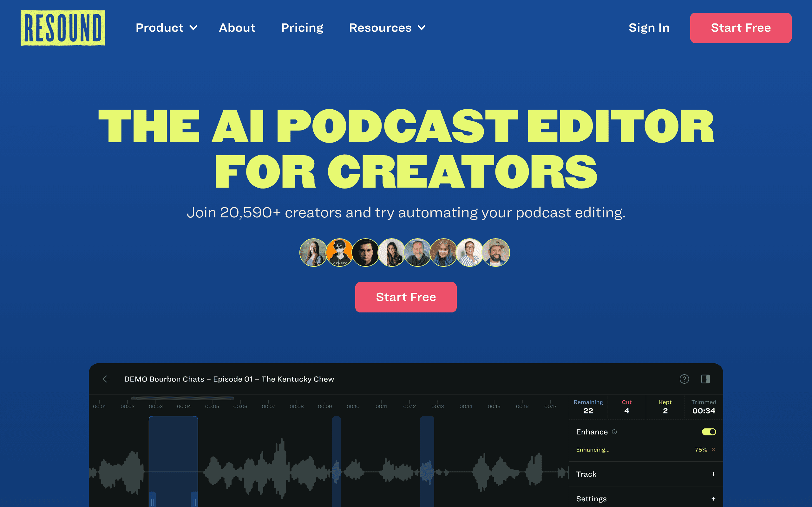Cancel enhancing with the X icon
This screenshot has height=507, width=812.
(x=713, y=449)
